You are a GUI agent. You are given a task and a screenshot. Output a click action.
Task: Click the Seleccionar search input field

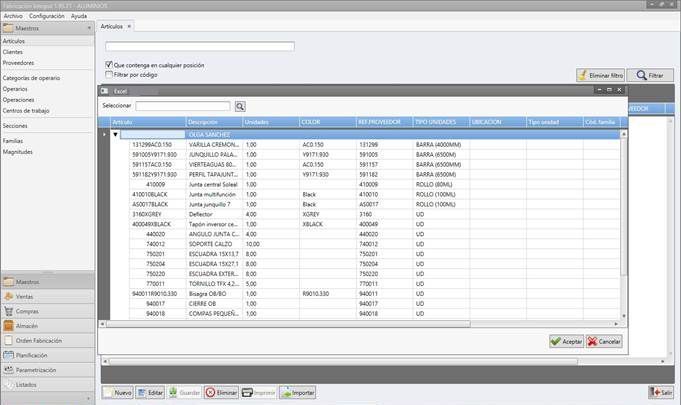[183, 106]
